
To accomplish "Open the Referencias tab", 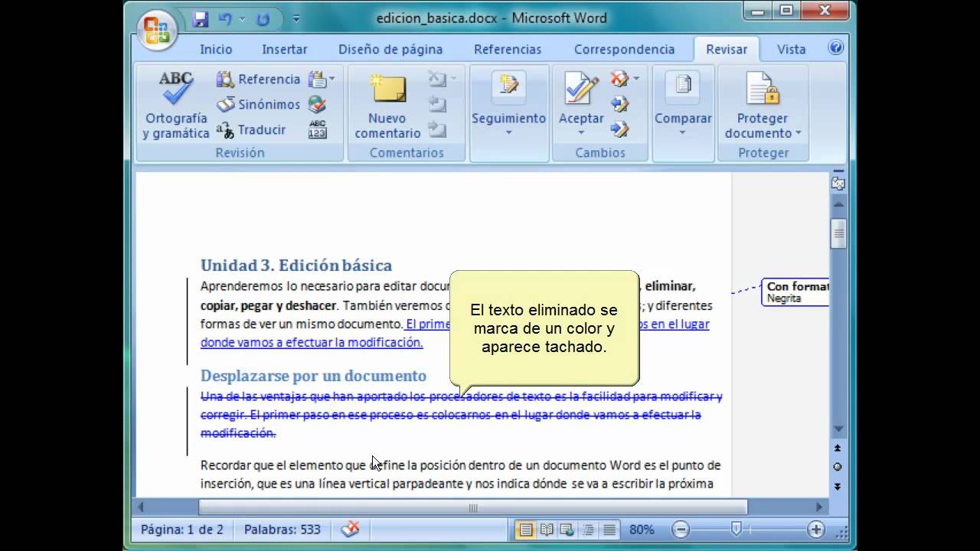I will (508, 49).
